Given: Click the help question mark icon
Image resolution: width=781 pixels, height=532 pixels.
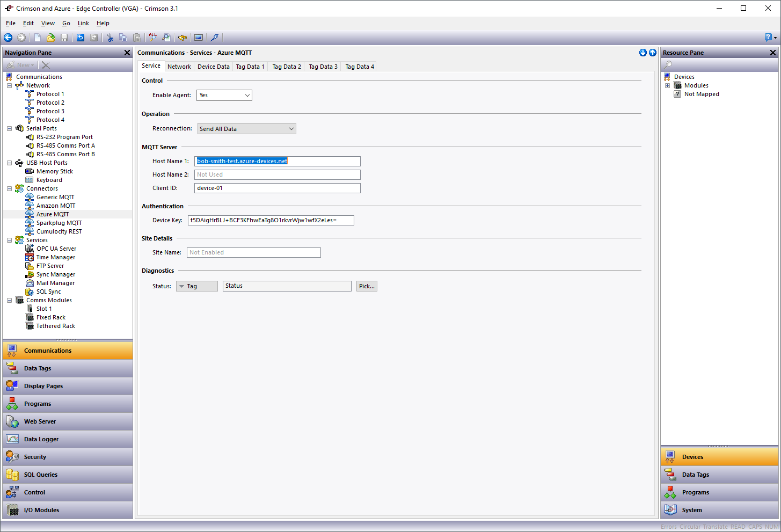Looking at the screenshot, I should (768, 38).
